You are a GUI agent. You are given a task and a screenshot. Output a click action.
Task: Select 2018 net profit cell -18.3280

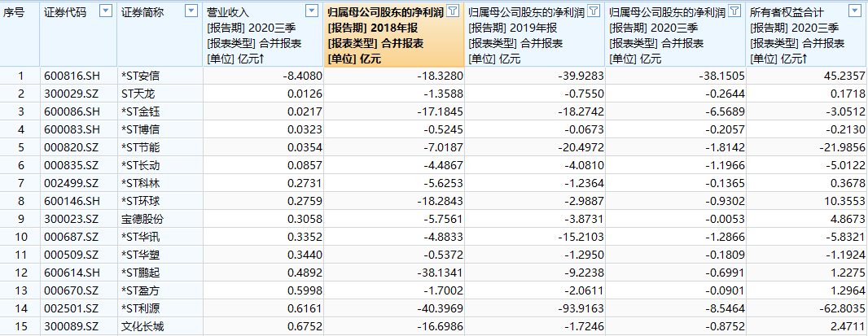(394, 76)
